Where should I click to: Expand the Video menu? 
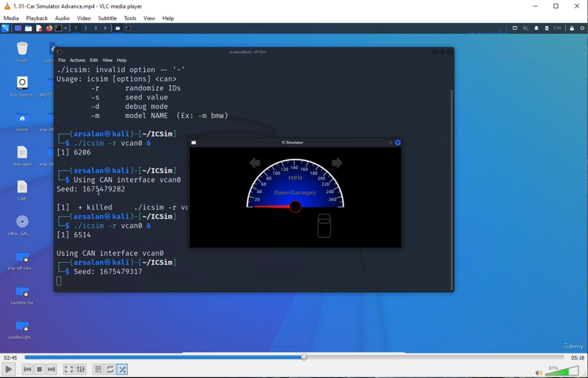83,18
